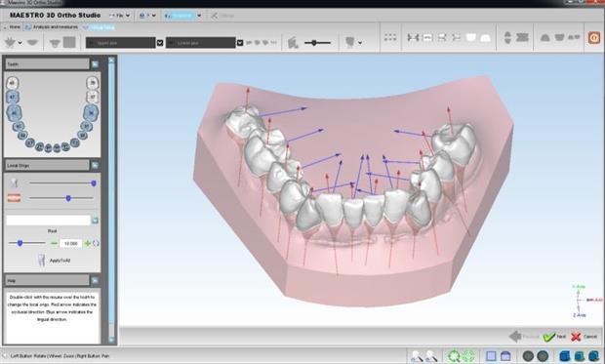Click the second boxed spacing icon

[x=427, y=37]
